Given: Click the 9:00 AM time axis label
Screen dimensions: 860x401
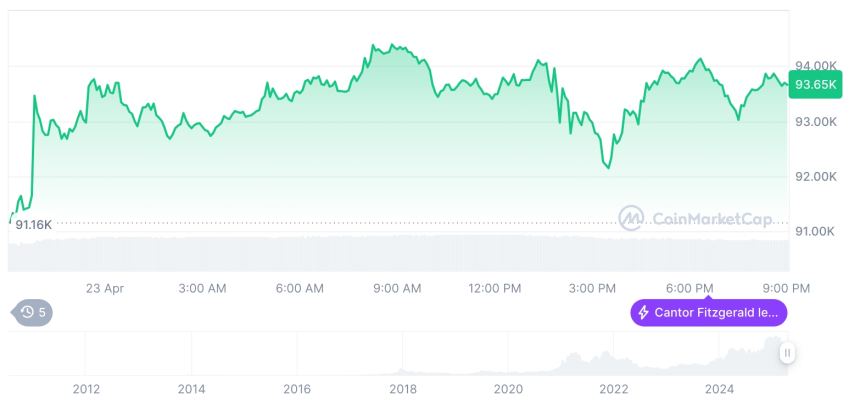Looking at the screenshot, I should coord(398,288).
